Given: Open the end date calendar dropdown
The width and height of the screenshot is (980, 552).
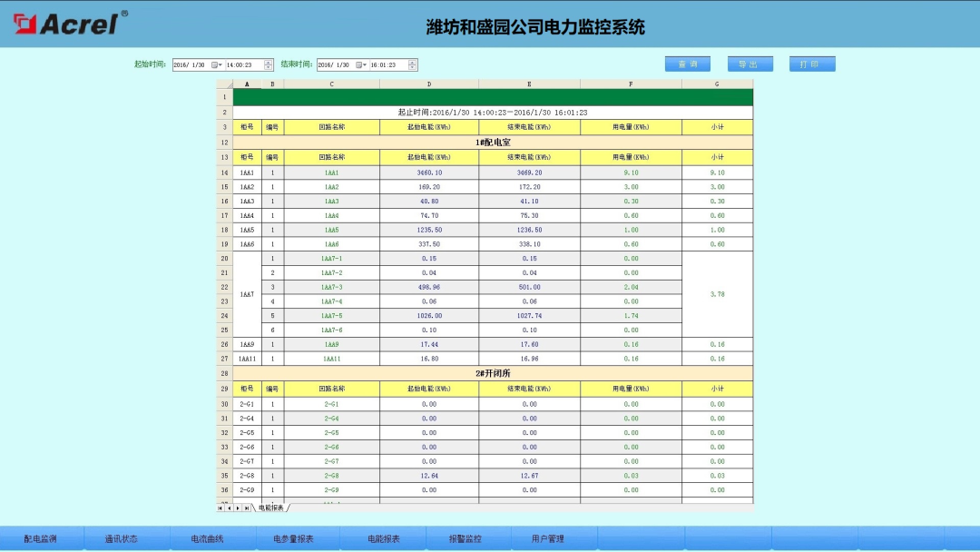Looking at the screenshot, I should pyautogui.click(x=360, y=65).
